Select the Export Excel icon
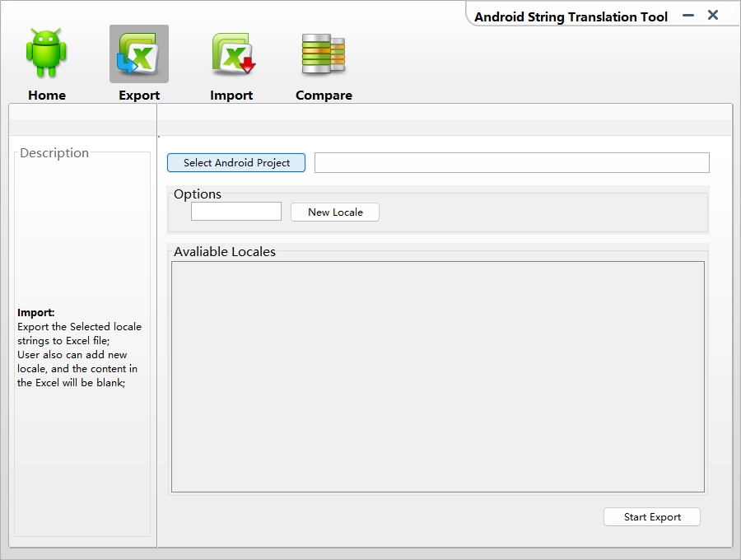This screenshot has width=741, height=560. click(x=139, y=54)
